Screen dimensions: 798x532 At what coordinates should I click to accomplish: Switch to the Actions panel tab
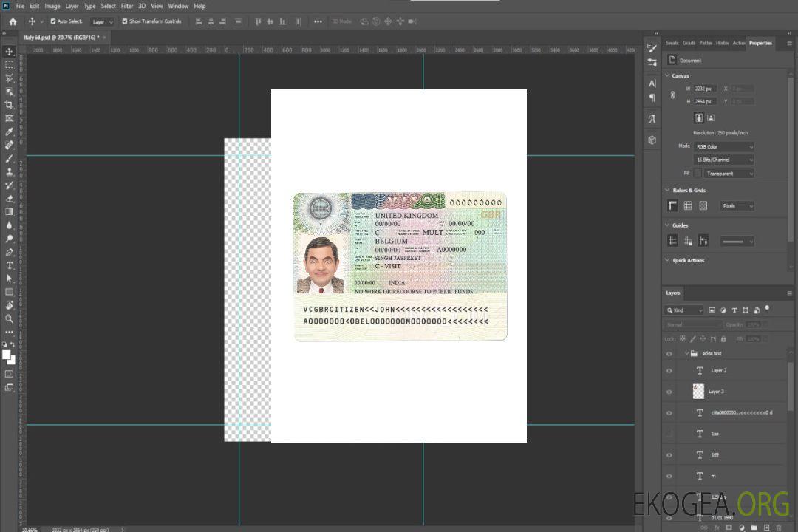coord(738,44)
